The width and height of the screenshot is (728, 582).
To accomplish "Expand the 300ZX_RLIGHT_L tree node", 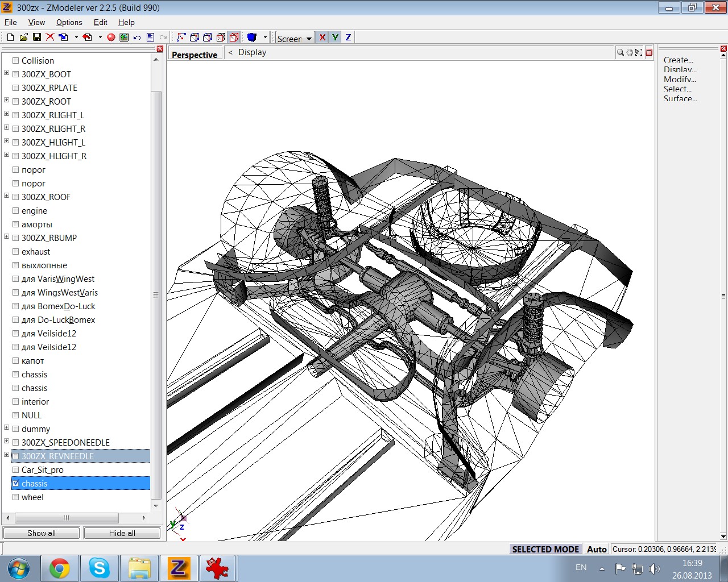I will click(7, 114).
